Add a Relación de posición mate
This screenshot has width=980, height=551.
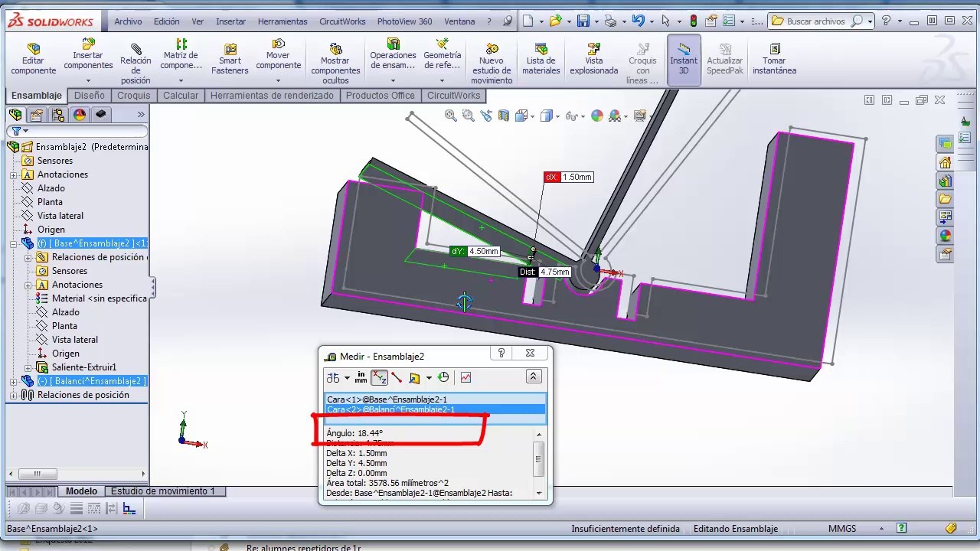click(136, 61)
